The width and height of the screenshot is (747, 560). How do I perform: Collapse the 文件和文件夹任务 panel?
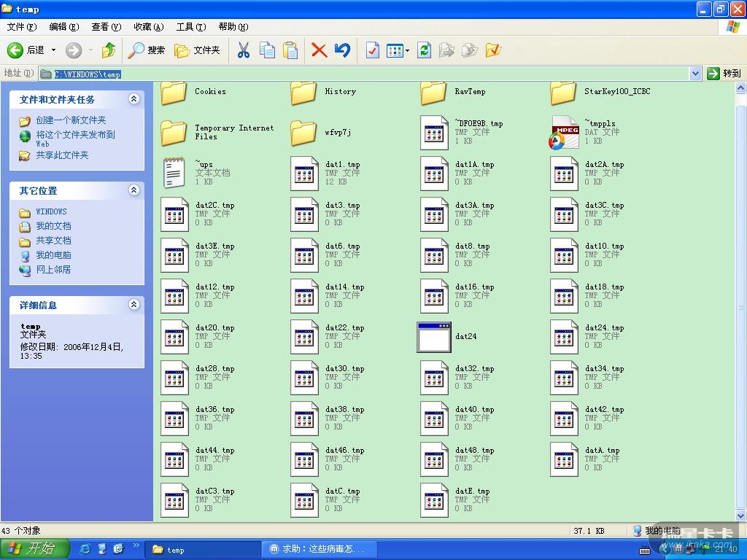click(133, 99)
